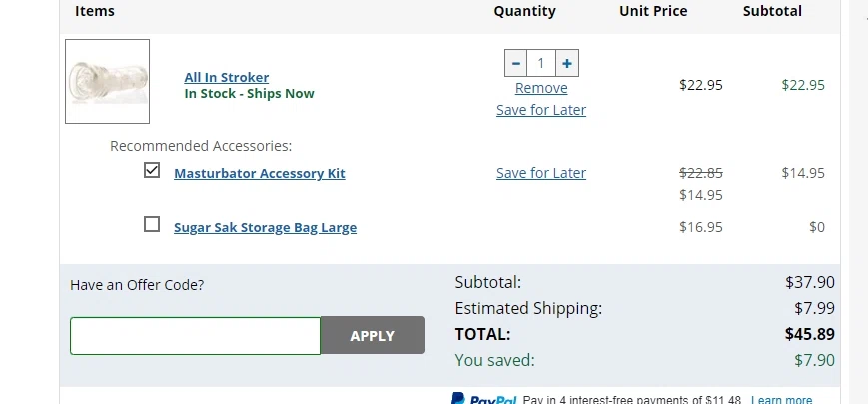This screenshot has width=868, height=404.
Task: Decrease quantity with the minus button
Action: (x=516, y=63)
